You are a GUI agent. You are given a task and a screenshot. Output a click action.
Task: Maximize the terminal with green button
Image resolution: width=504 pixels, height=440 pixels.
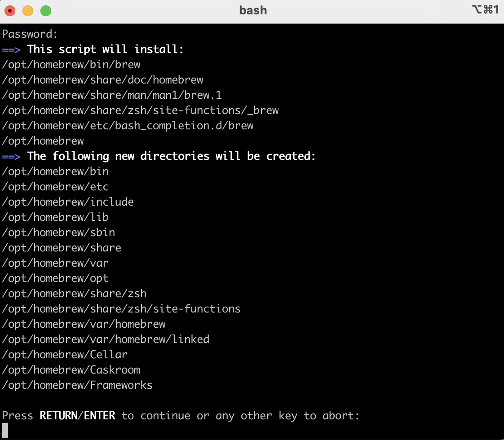(46, 11)
